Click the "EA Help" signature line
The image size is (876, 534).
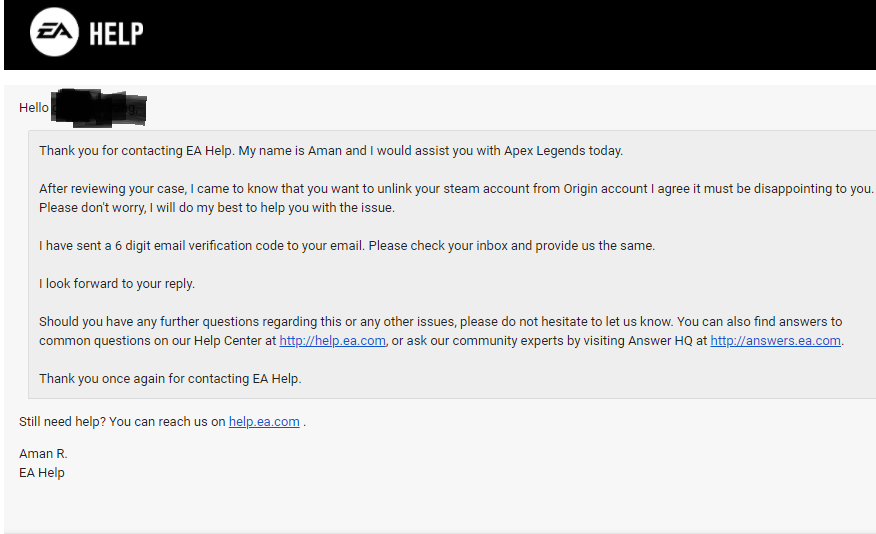42,473
